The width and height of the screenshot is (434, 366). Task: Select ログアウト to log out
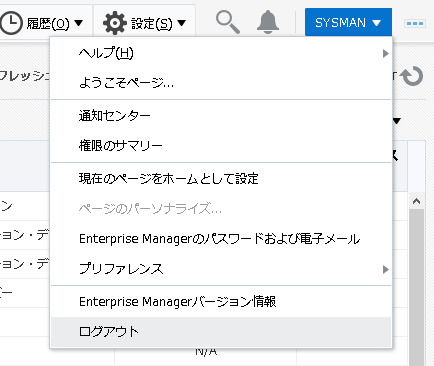(x=221, y=332)
